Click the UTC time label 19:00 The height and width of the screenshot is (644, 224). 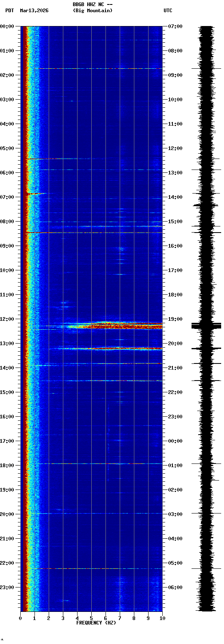click(x=175, y=319)
